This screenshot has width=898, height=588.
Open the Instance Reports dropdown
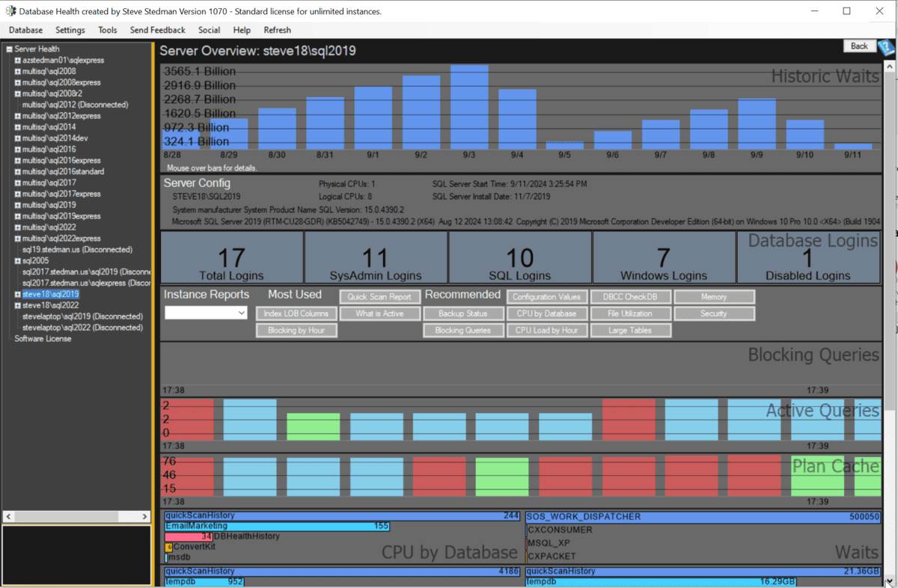click(206, 313)
